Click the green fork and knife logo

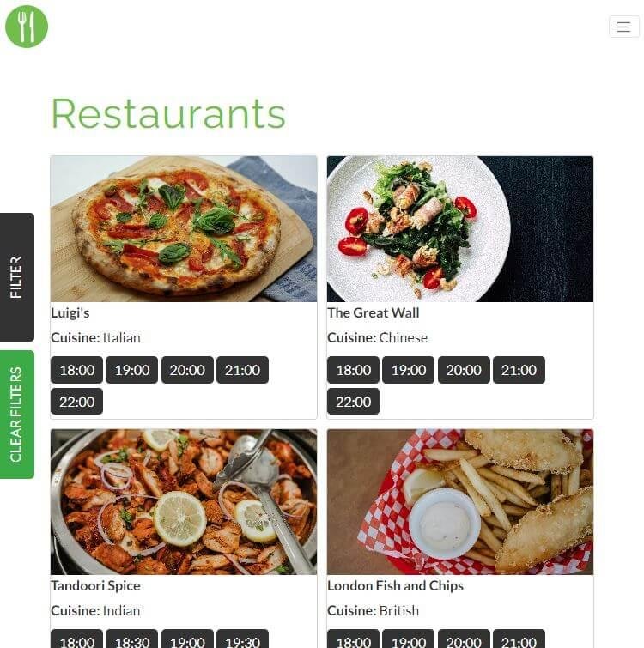click(x=27, y=27)
